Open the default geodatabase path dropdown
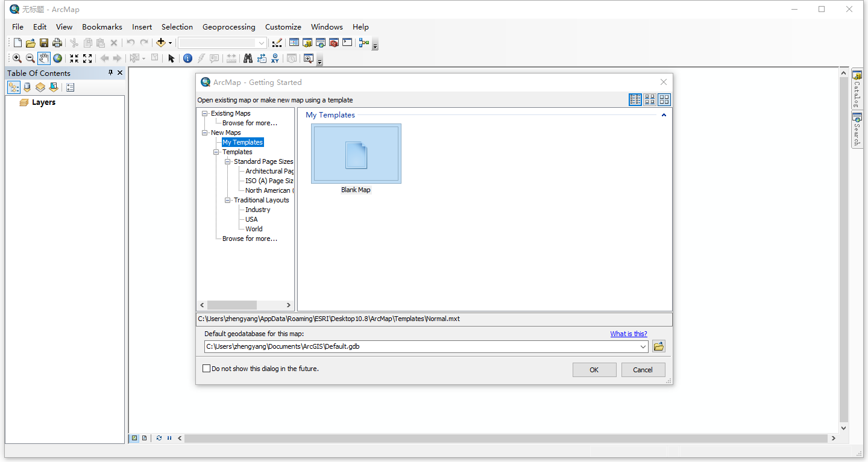Image resolution: width=868 pixels, height=462 pixels. 644,347
